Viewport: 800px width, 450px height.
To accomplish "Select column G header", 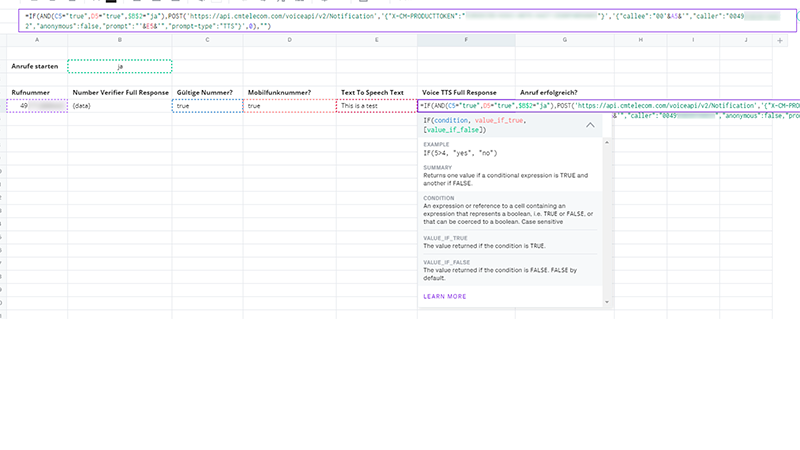I will [x=564, y=40].
